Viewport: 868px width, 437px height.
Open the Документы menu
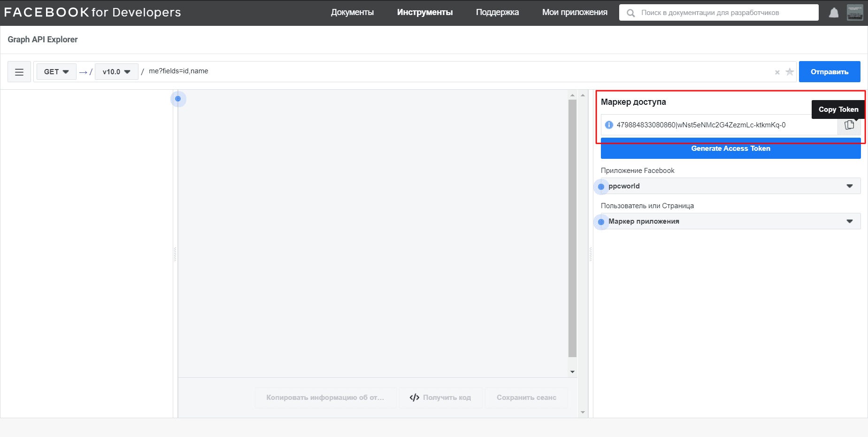(x=352, y=12)
